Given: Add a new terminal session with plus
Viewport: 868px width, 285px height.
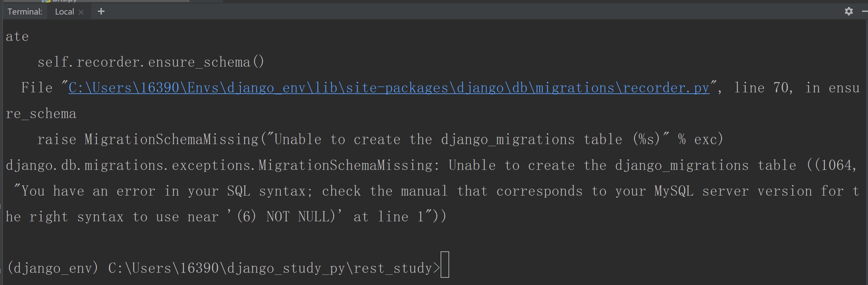Looking at the screenshot, I should point(101,12).
